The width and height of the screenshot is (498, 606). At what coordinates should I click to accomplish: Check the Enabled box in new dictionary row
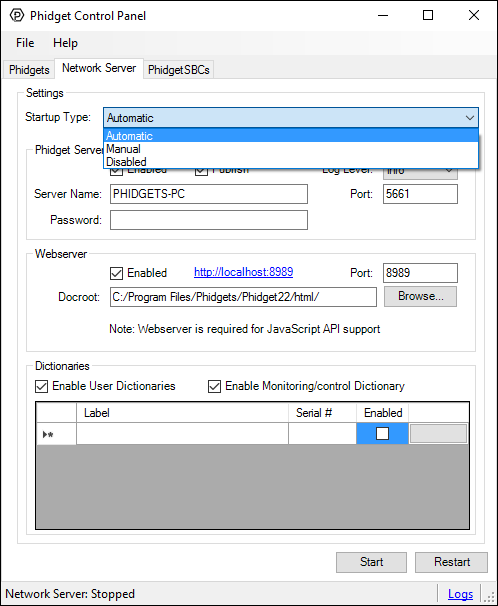tap(382, 434)
